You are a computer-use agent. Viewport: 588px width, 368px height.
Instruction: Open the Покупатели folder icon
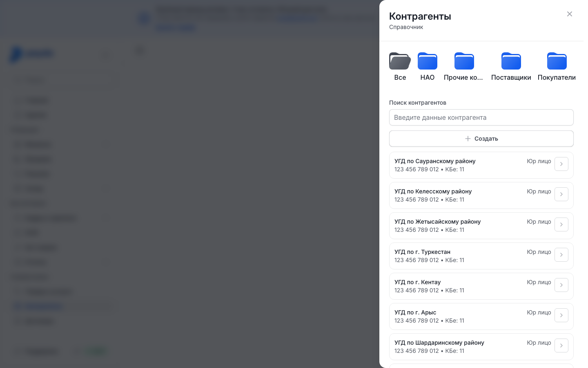tap(557, 61)
